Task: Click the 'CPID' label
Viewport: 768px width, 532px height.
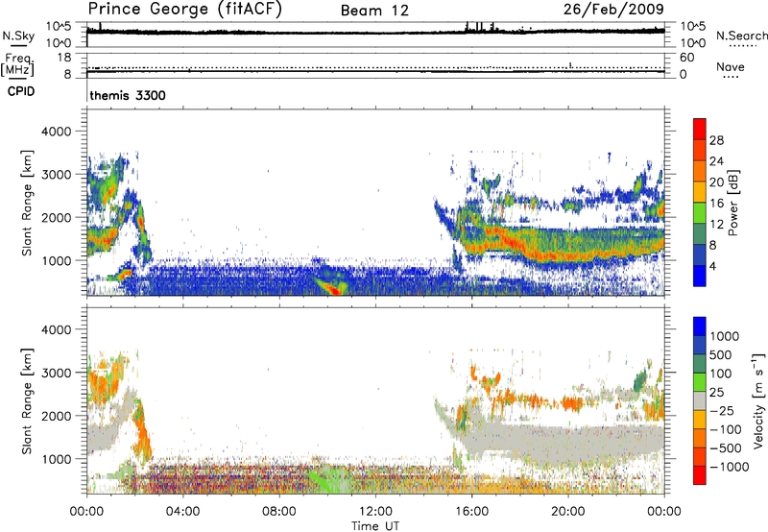Action: [21, 91]
